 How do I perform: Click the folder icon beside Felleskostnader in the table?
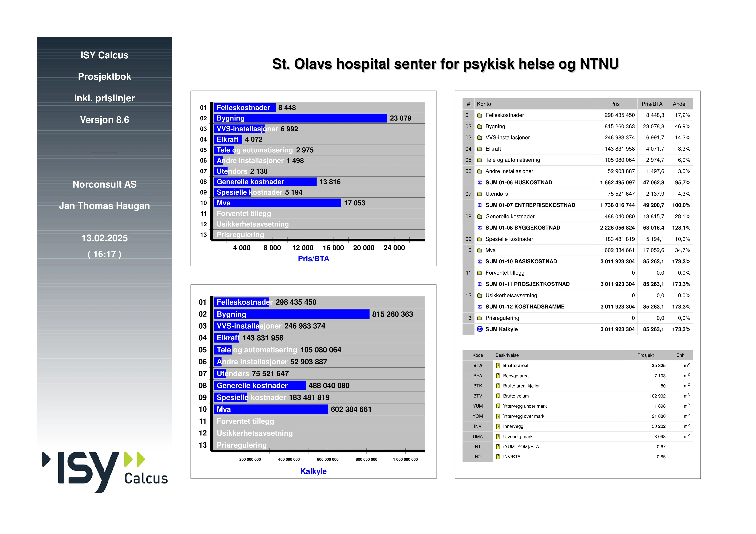(x=479, y=115)
